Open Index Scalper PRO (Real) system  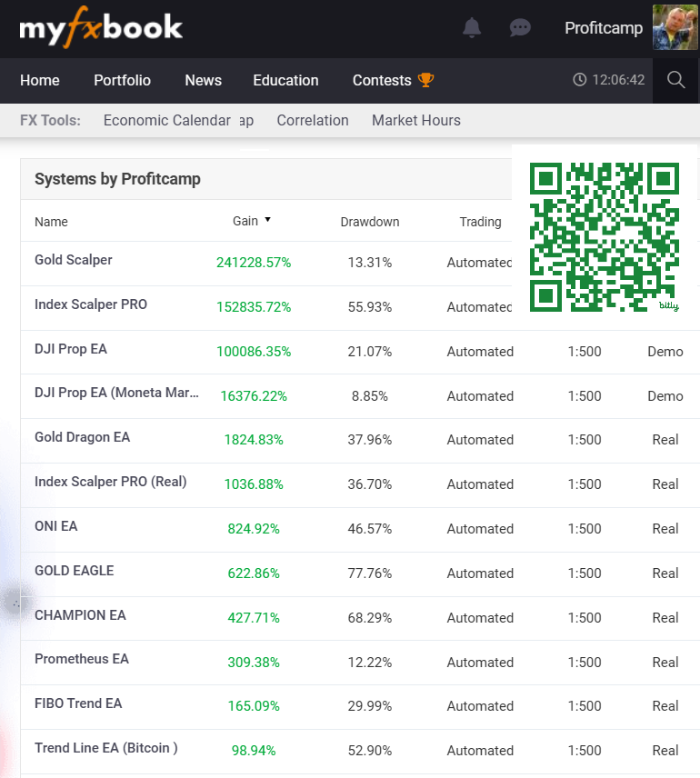[111, 482]
